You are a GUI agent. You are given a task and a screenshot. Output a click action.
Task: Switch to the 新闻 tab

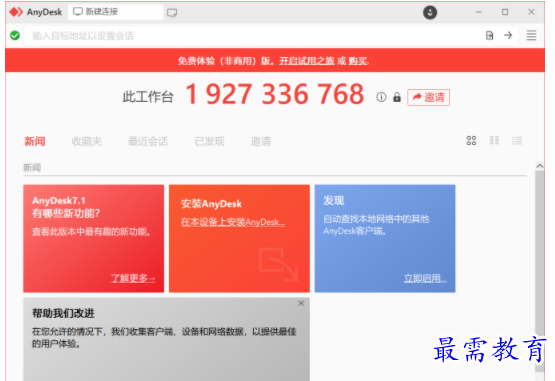tap(35, 141)
